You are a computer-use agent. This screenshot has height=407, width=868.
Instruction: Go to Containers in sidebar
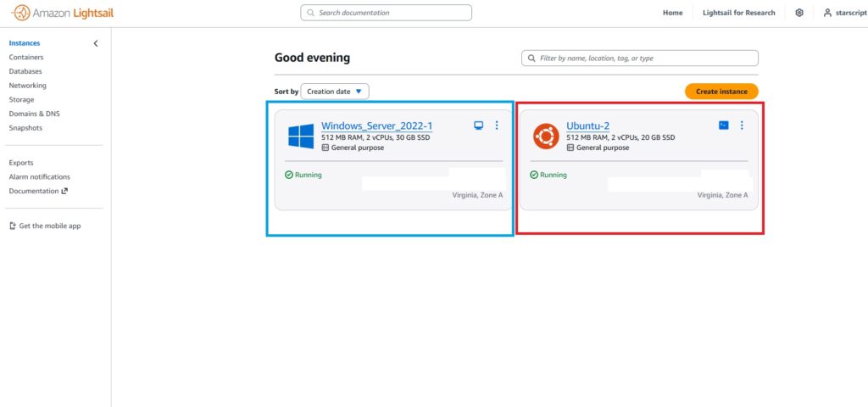click(26, 58)
